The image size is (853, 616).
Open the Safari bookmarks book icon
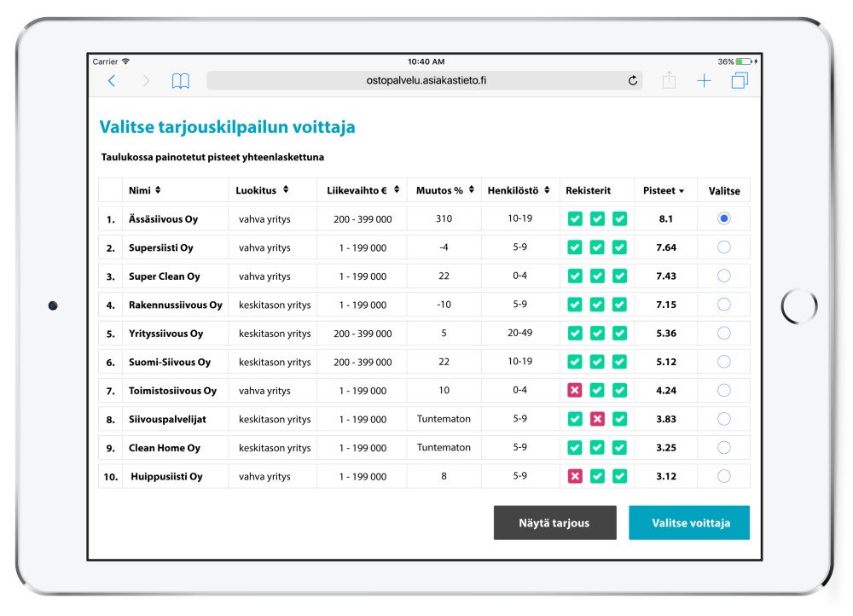[181, 81]
